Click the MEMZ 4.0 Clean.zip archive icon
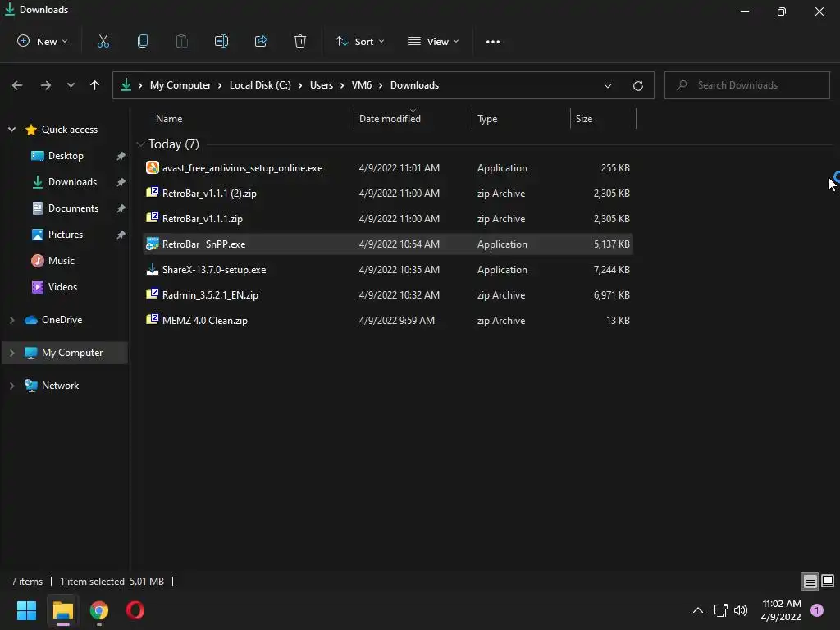Viewport: 840px width, 630px height. click(152, 320)
